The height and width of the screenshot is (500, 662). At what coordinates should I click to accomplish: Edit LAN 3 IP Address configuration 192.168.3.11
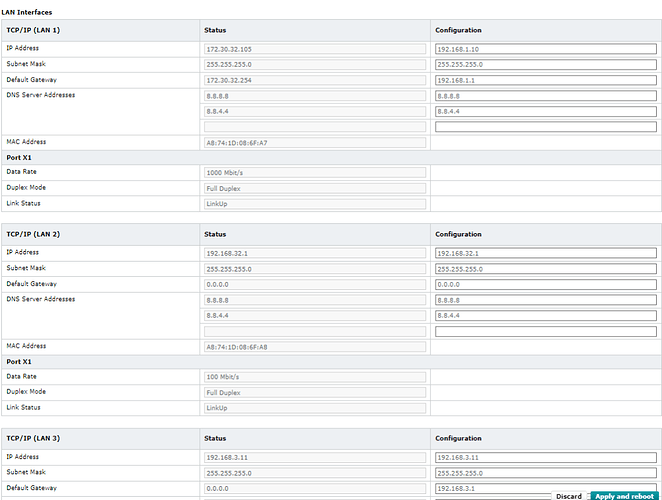click(x=545, y=457)
